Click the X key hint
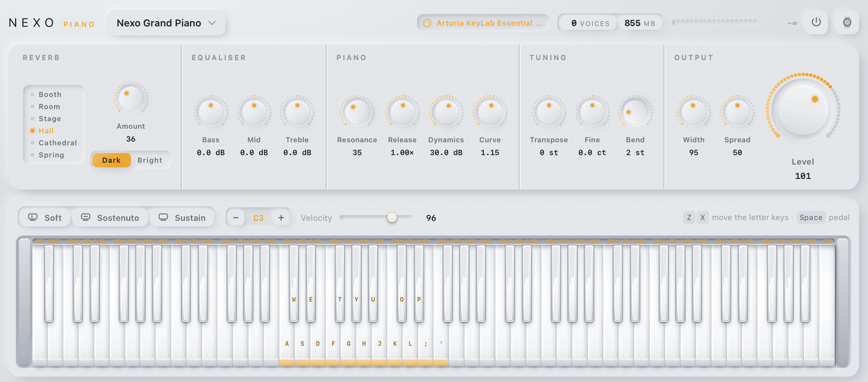 pyautogui.click(x=702, y=217)
